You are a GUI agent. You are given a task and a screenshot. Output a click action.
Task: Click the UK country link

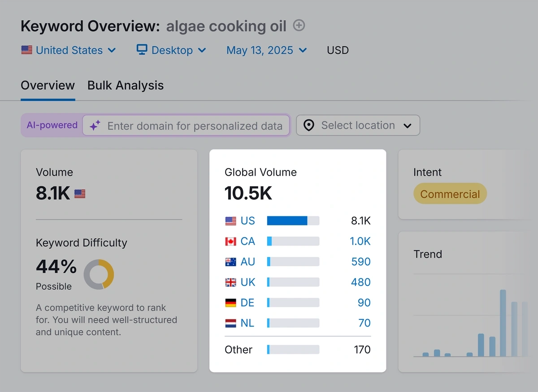[x=247, y=282]
